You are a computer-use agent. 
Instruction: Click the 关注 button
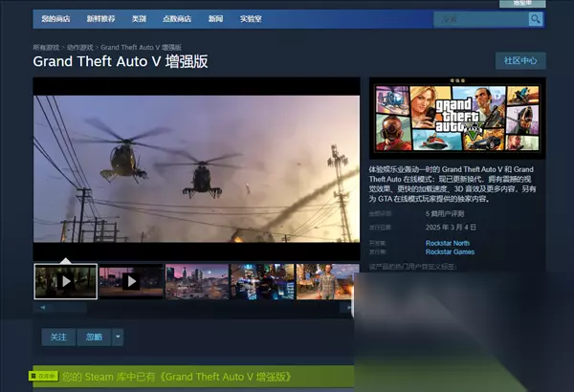[58, 337]
